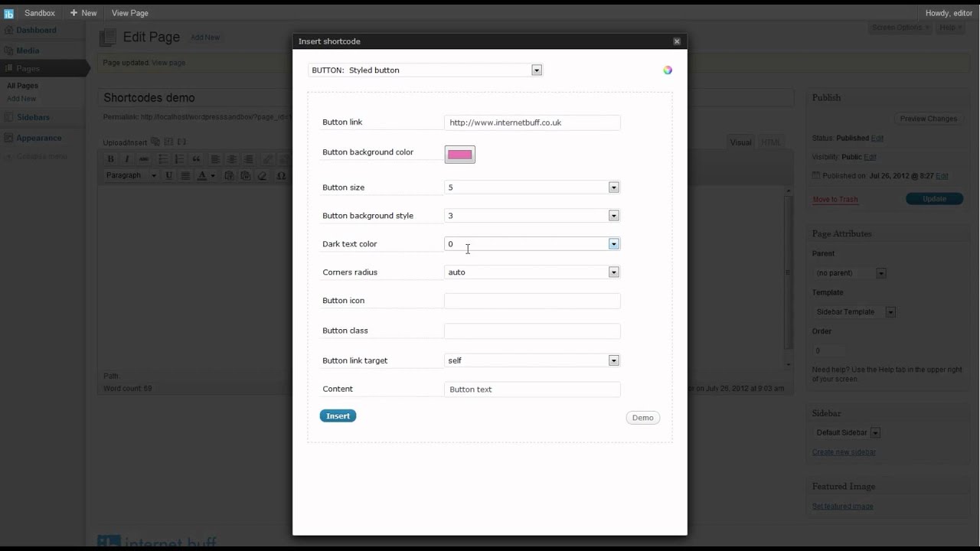980x551 pixels.
Task: Apply blockquote formatting
Action: 196,159
